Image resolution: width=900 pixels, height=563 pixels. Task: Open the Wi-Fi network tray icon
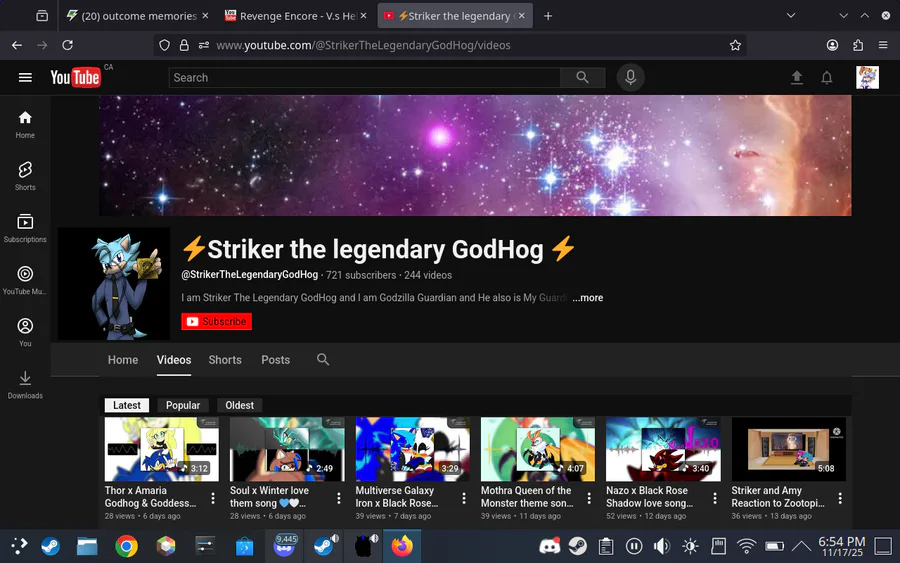pyautogui.click(x=746, y=546)
